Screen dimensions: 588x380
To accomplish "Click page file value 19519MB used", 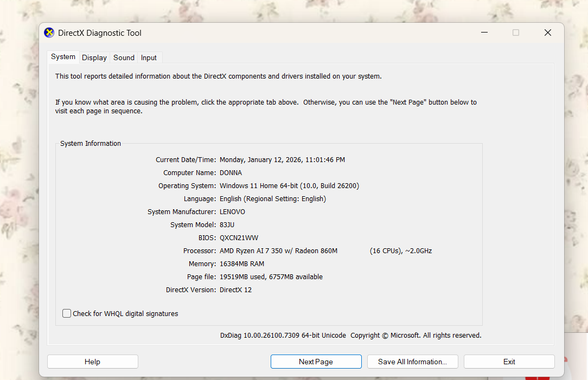I will (271, 277).
